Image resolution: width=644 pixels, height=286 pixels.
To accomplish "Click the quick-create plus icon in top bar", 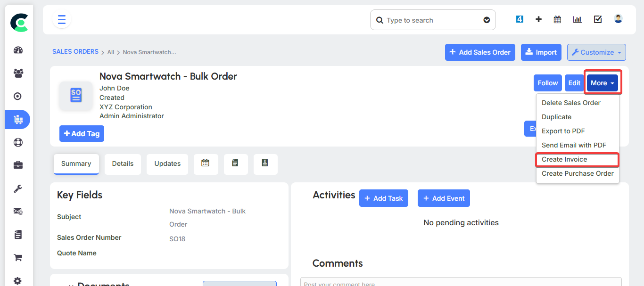I will pos(538,19).
